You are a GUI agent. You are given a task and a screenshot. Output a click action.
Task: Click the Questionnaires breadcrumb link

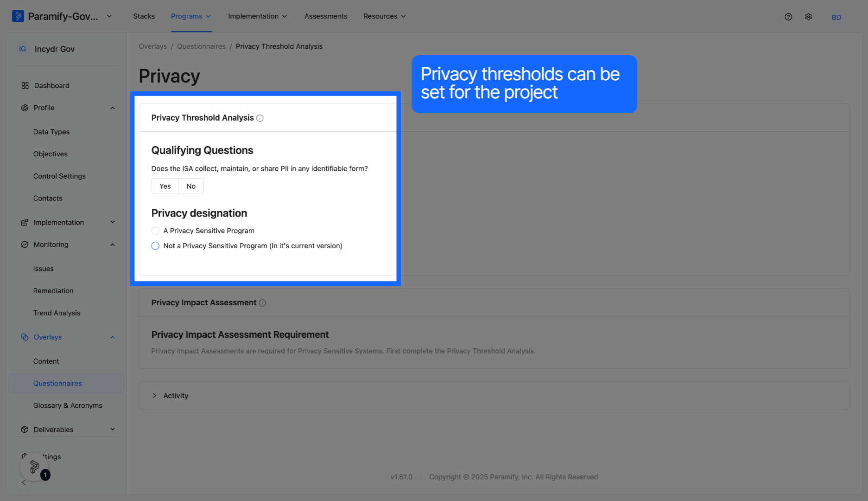click(x=201, y=46)
